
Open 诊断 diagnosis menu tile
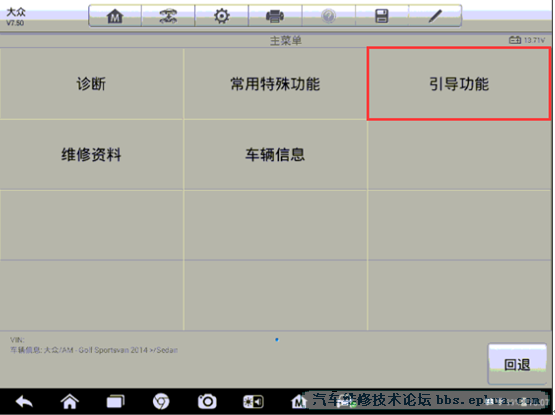(x=91, y=84)
